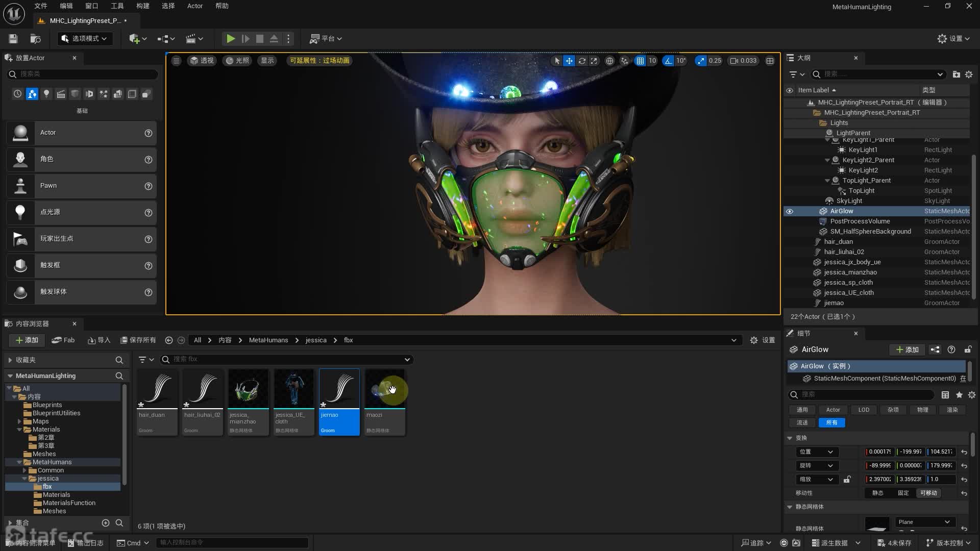
Task: Click the save current level icon
Action: click(13, 39)
